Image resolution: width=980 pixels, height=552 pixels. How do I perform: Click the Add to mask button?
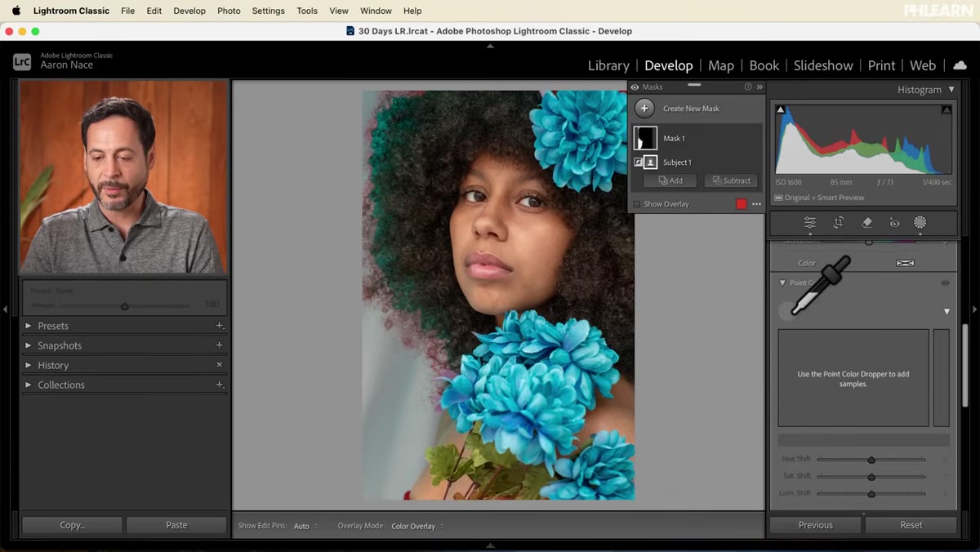point(670,180)
